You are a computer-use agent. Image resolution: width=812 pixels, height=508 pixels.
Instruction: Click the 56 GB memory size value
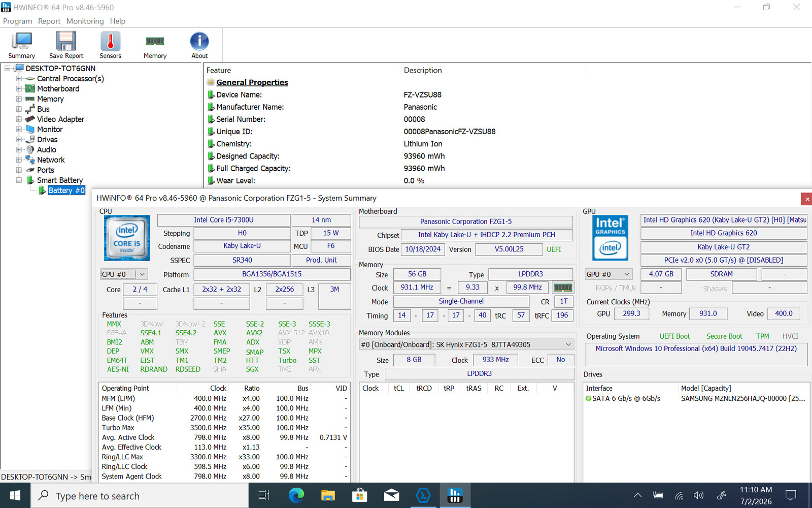click(417, 274)
